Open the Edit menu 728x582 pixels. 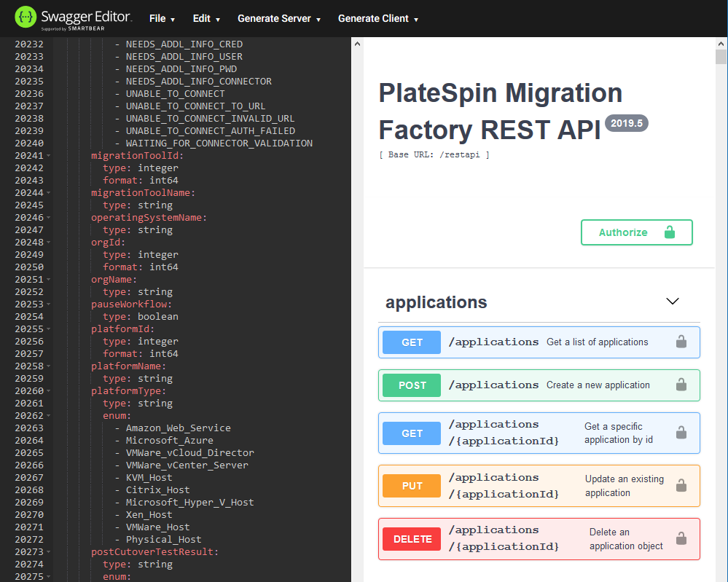click(206, 19)
